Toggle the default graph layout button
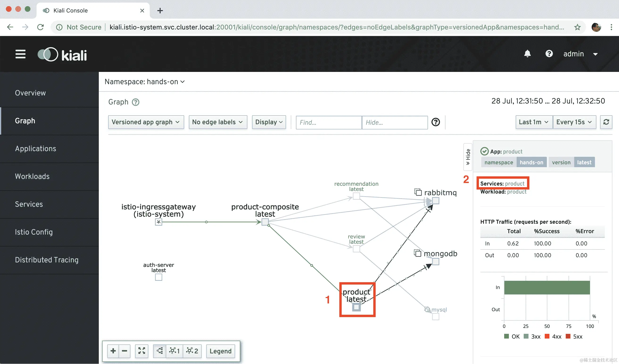Image resolution: width=619 pixels, height=364 pixels. pos(160,351)
